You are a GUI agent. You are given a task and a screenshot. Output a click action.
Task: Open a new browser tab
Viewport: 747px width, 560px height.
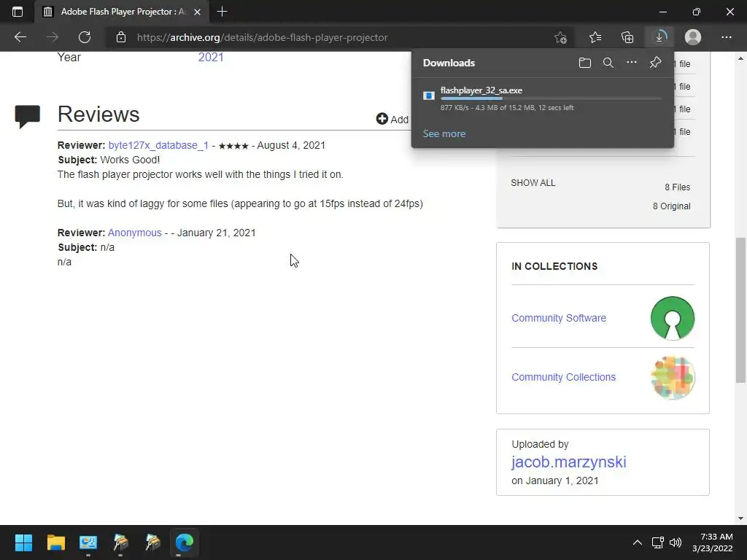coord(222,12)
